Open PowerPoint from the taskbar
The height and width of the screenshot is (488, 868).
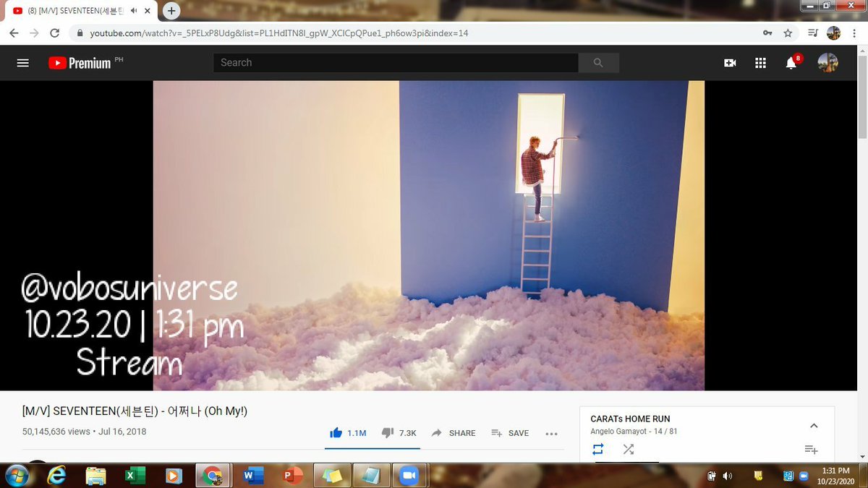[292, 475]
